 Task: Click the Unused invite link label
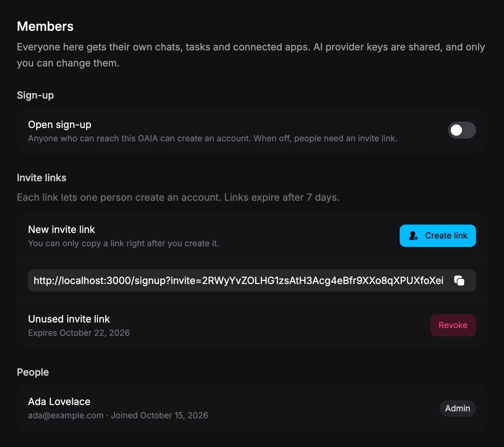tap(69, 319)
